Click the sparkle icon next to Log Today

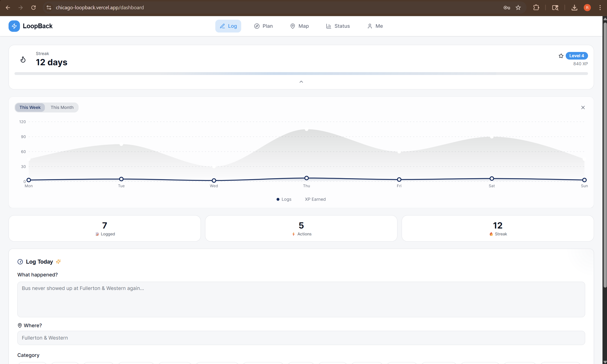point(58,261)
